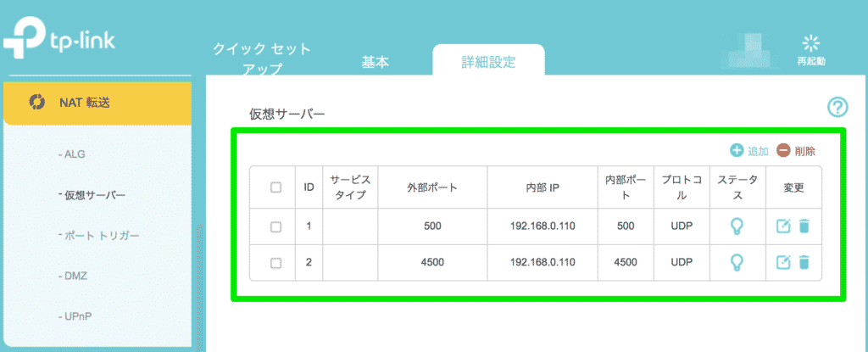
Task: Open the help question mark icon
Action: click(837, 107)
